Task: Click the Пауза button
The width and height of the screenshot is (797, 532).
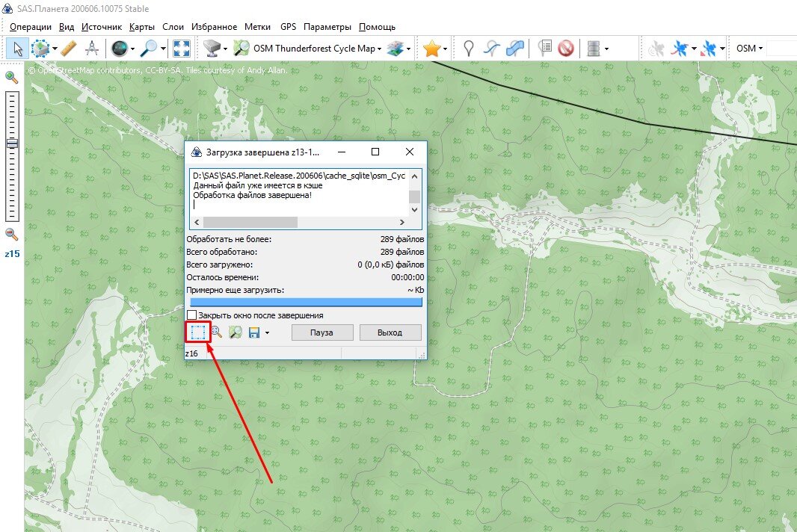Action: (x=321, y=332)
